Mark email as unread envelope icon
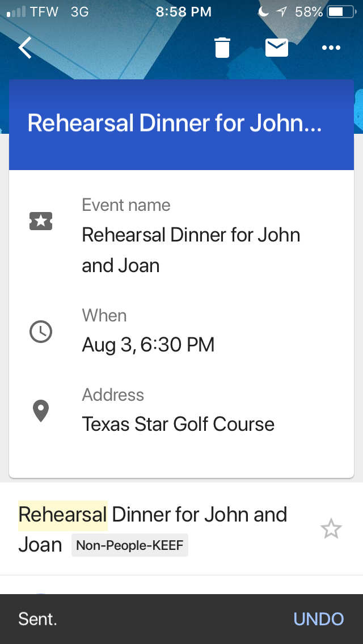 tap(277, 48)
